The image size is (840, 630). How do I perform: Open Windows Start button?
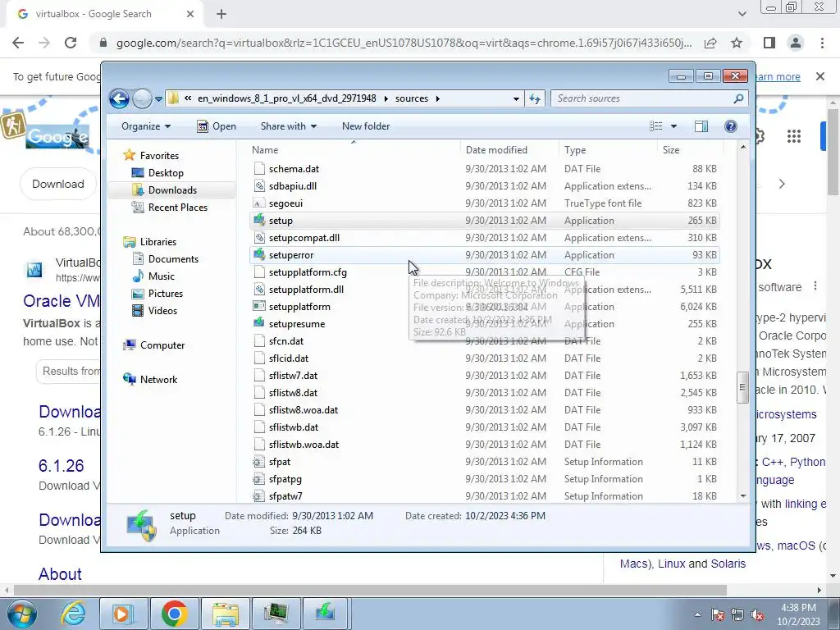[21, 614]
